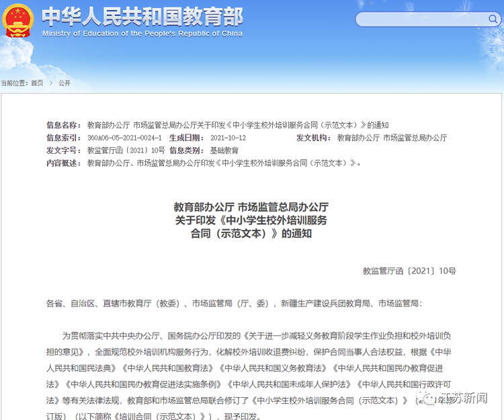
Task: Click heading line 关于印发《中小学生校外培训服务
Action: 251,220
